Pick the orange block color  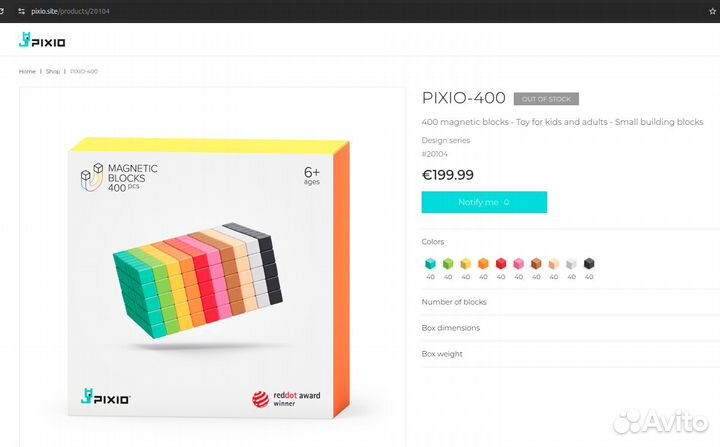483,264
